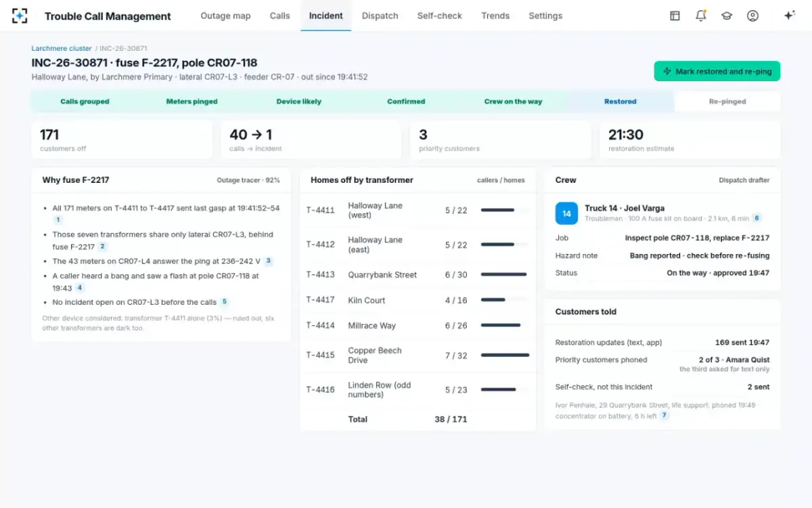Select the Device likely stage
812x508 pixels.
pos(299,102)
